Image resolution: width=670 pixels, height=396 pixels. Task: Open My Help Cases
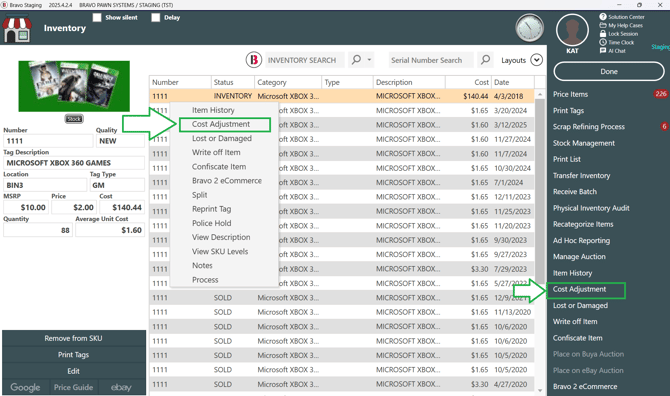pyautogui.click(x=621, y=25)
